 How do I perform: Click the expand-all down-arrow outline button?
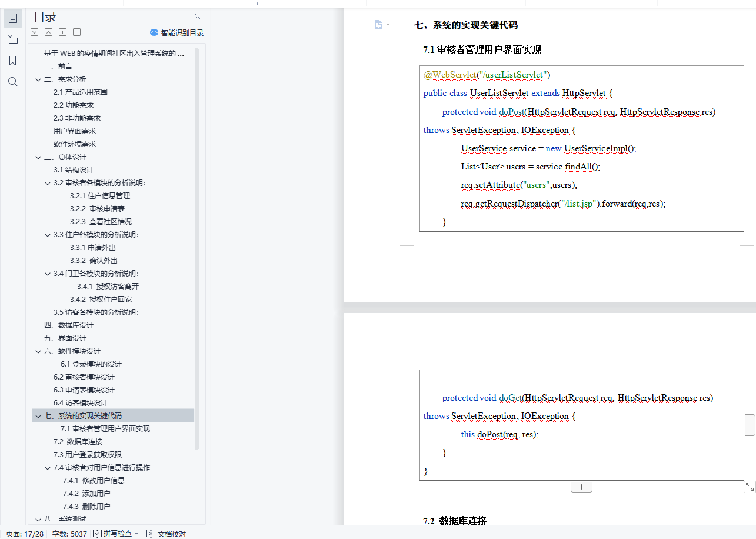35,32
